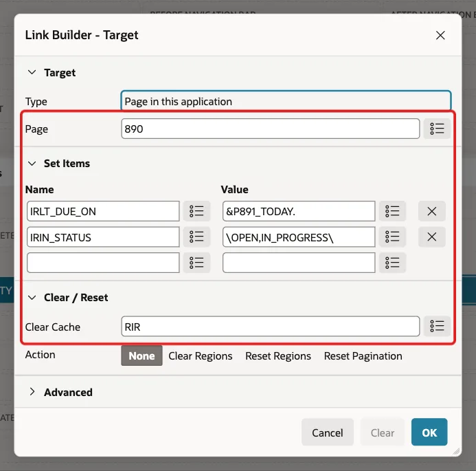Select the Reset Regions action
The width and height of the screenshot is (476, 471).
[x=278, y=355]
